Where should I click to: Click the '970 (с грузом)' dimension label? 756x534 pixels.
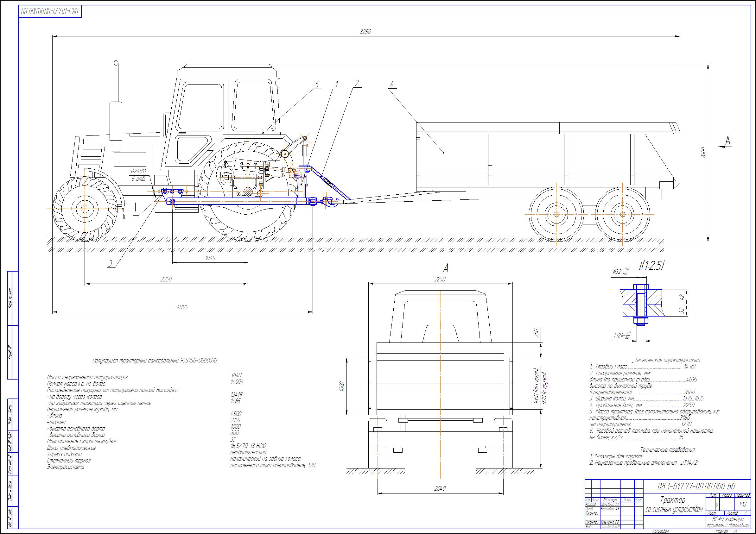point(544,389)
